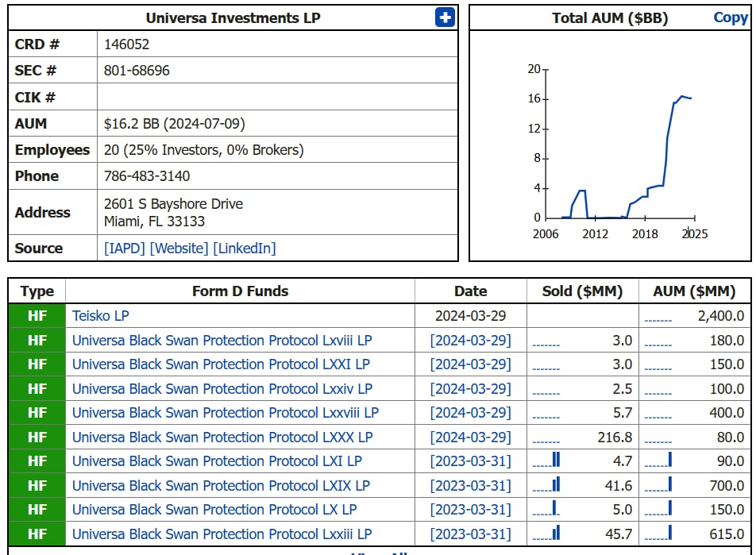Click the green HF badge on LXXX LP row

click(x=37, y=437)
